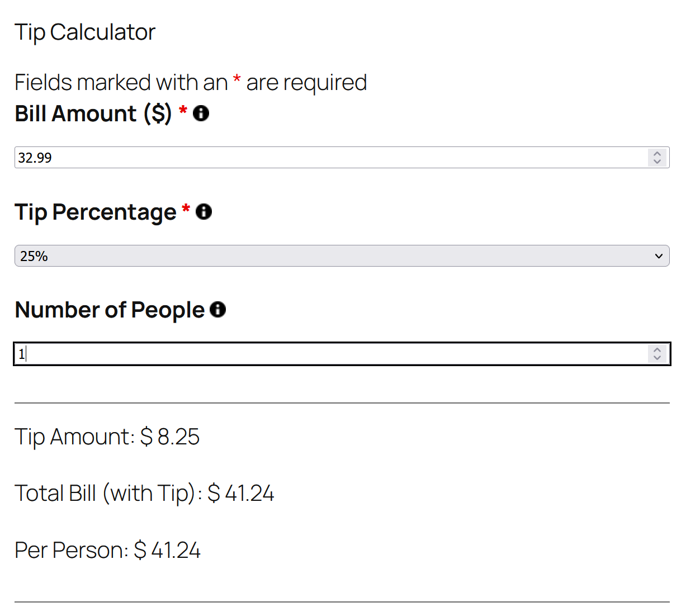The image size is (700, 616).
Task: Click the Number of People info icon
Action: [217, 310]
